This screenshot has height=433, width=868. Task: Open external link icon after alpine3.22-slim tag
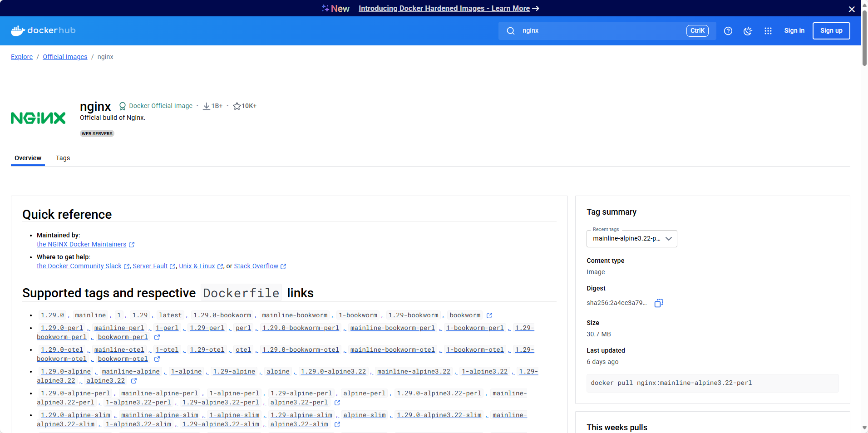[x=337, y=424]
